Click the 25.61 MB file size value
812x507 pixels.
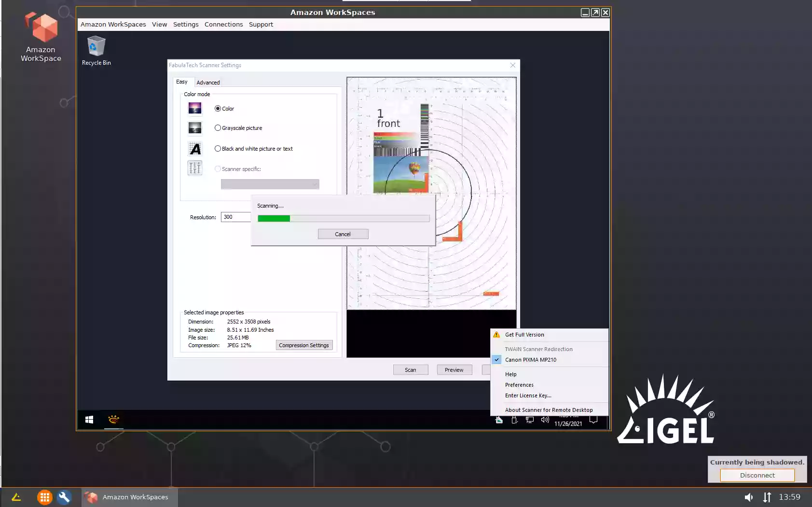click(238, 338)
